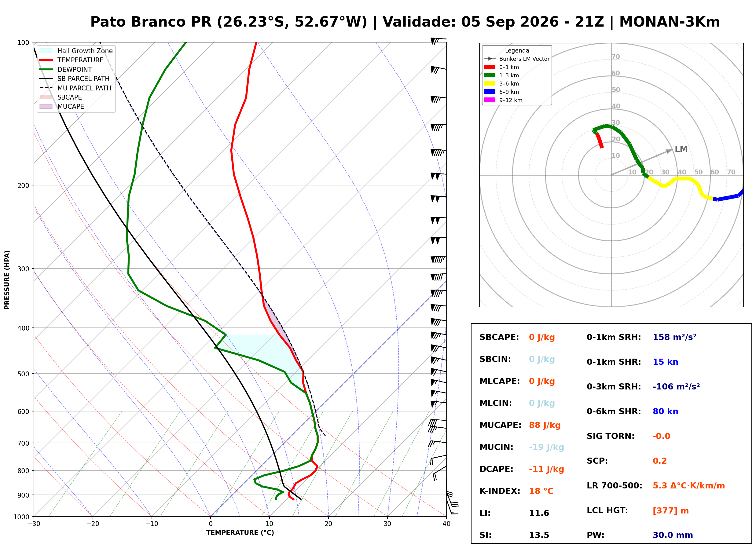Click the MUCAPE legend patch
The width and height of the screenshot is (756, 559).
46,106
